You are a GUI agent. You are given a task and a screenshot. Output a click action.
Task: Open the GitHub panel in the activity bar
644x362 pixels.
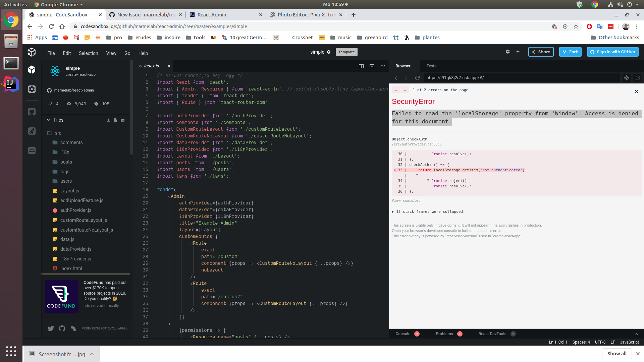coord(32,112)
